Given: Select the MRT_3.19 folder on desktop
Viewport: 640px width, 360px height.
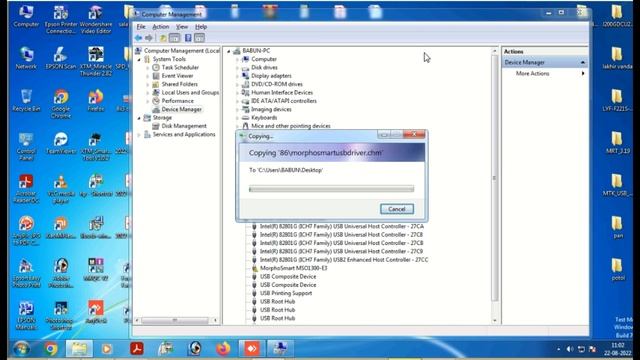Looking at the screenshot, I should click(x=617, y=142).
